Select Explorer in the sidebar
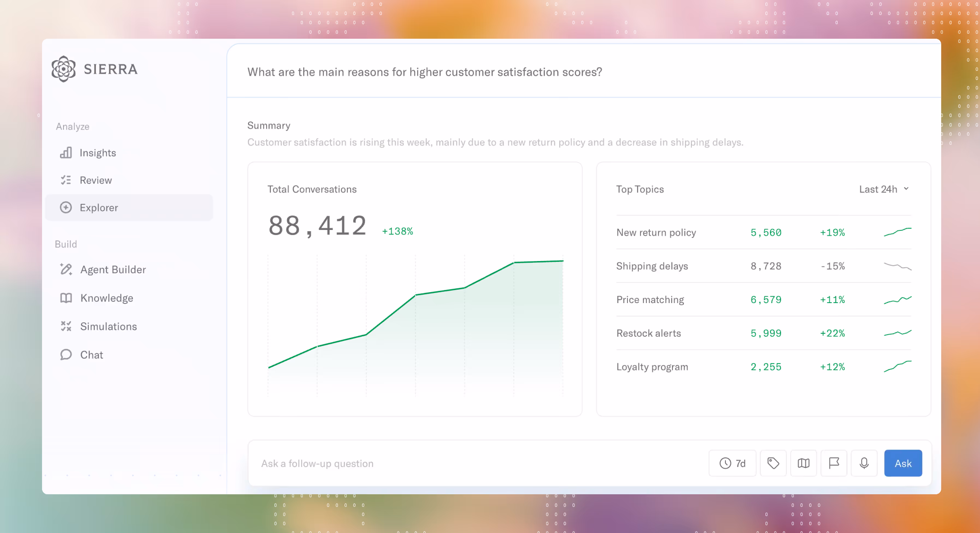The width and height of the screenshot is (980, 533). coord(129,207)
